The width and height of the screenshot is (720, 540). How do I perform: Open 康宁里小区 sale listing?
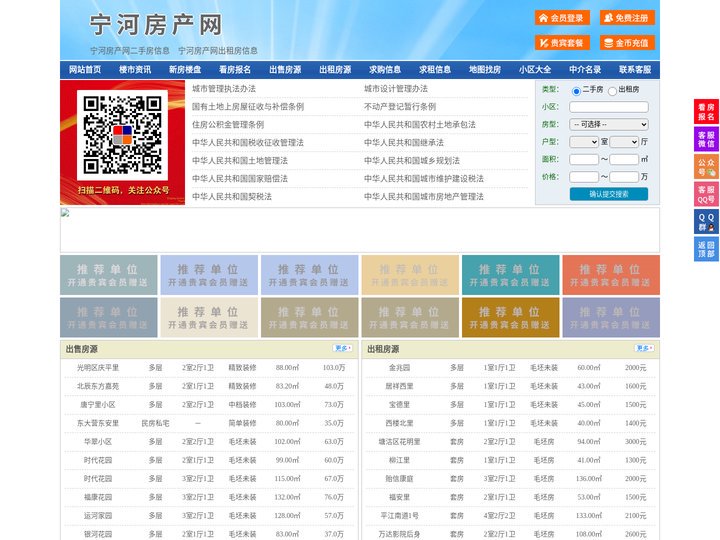click(x=98, y=405)
